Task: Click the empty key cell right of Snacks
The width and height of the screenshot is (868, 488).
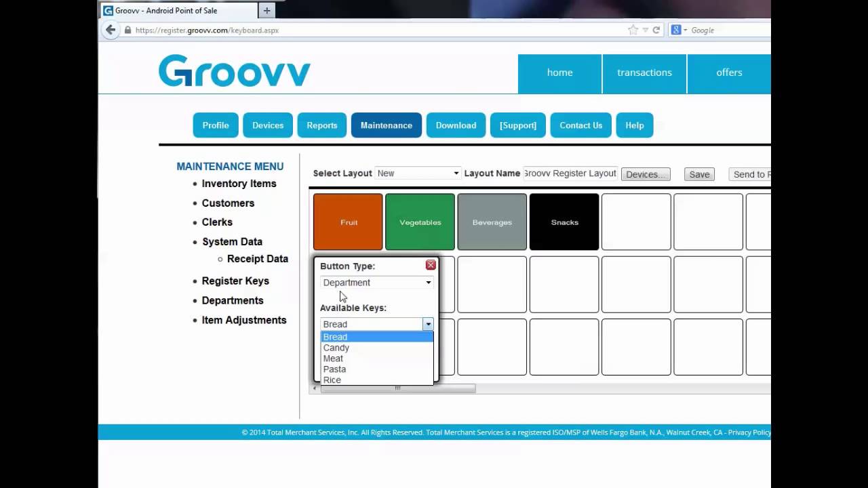Action: pos(636,222)
